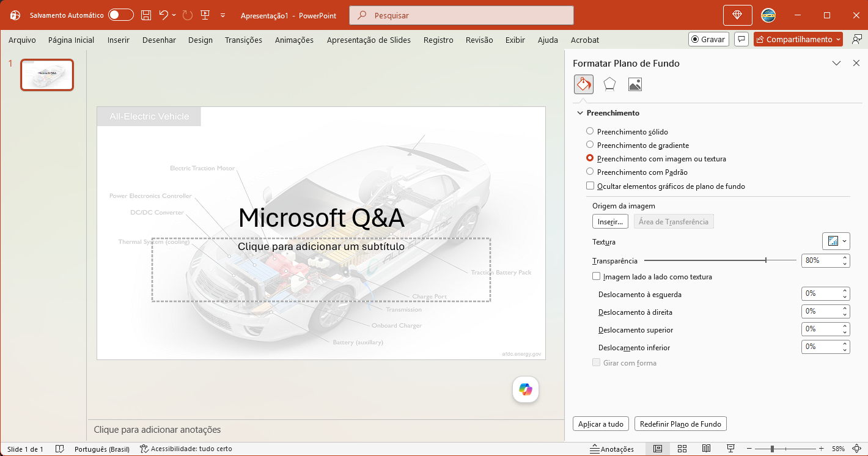The width and height of the screenshot is (868, 456).
Task: Switch to Normal view icon
Action: (657, 449)
